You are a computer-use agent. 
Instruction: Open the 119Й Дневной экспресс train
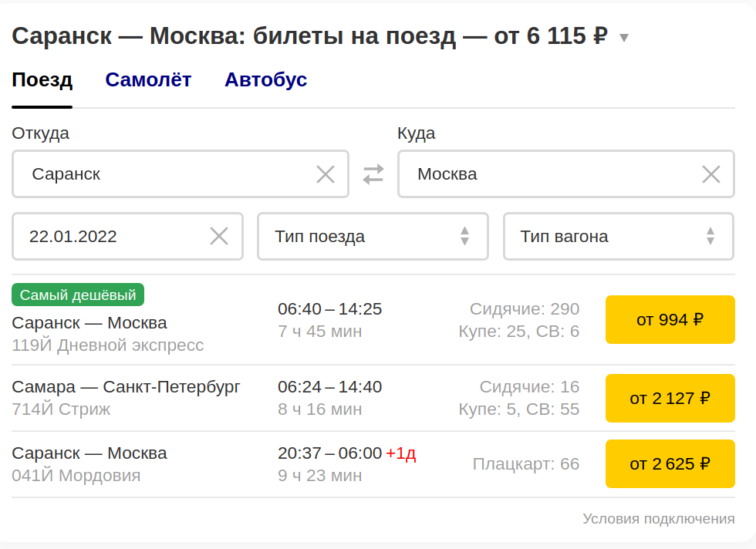click(x=107, y=345)
